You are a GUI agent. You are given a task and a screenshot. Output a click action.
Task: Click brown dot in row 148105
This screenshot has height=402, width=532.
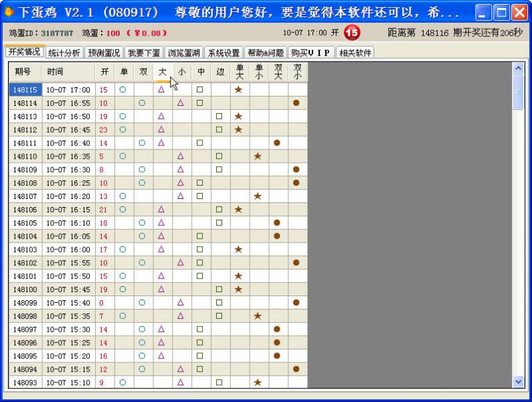coord(277,222)
